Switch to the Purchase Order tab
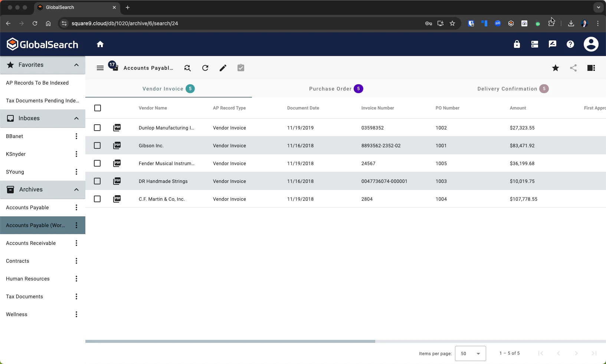The width and height of the screenshot is (606, 364). tap(335, 89)
